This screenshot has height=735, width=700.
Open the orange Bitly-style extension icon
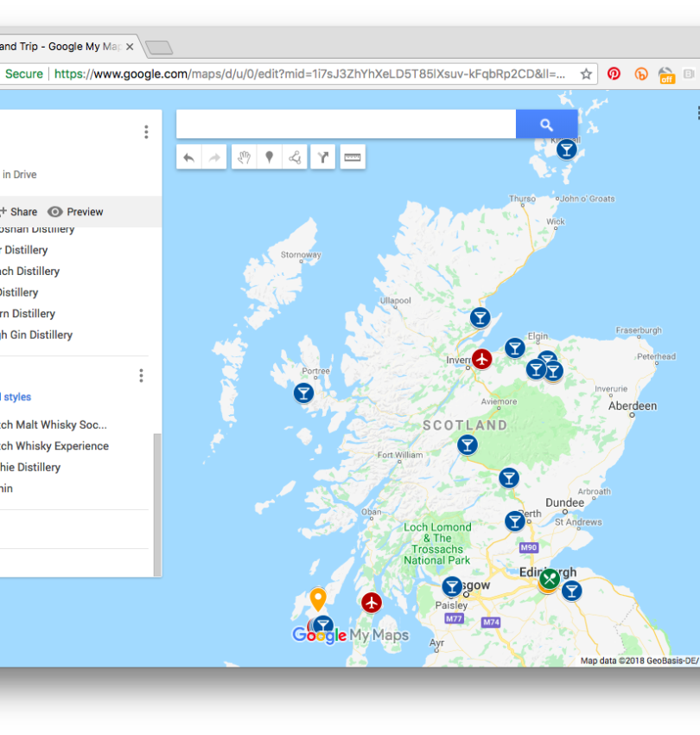[x=641, y=73]
